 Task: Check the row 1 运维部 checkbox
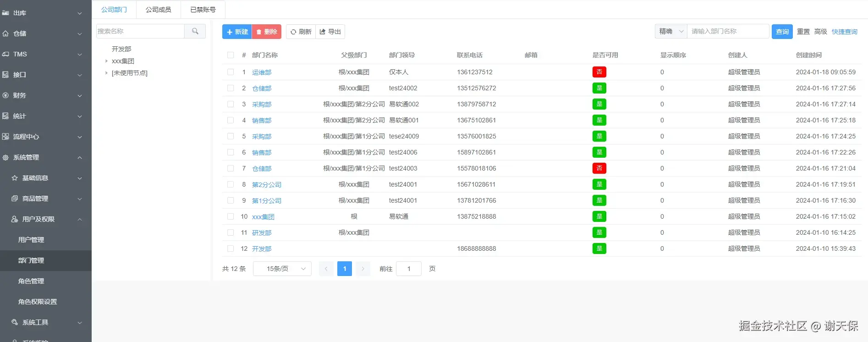pos(231,72)
